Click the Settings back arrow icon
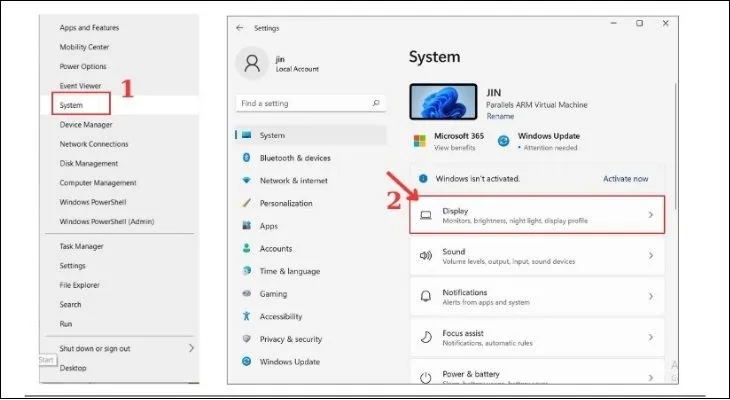Screen dimensions: 730x400 tap(240, 28)
